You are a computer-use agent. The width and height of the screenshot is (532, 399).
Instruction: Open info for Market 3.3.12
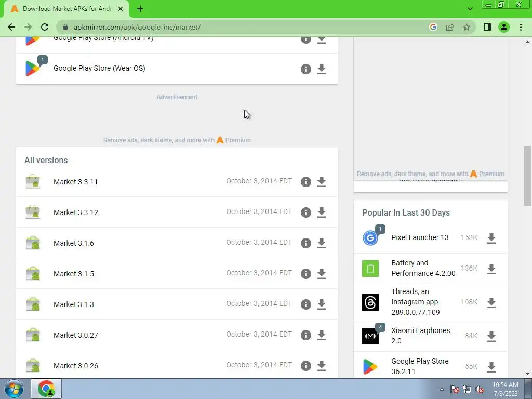pos(305,212)
